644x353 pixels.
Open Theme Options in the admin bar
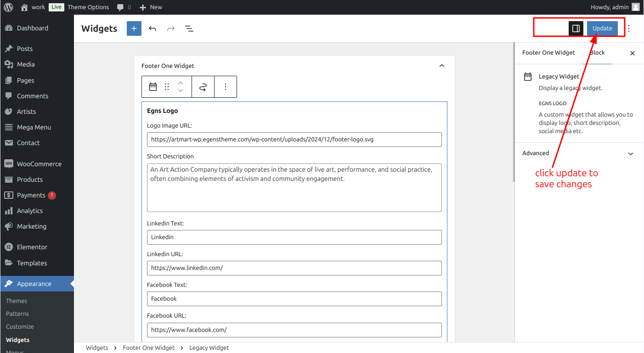tap(88, 7)
